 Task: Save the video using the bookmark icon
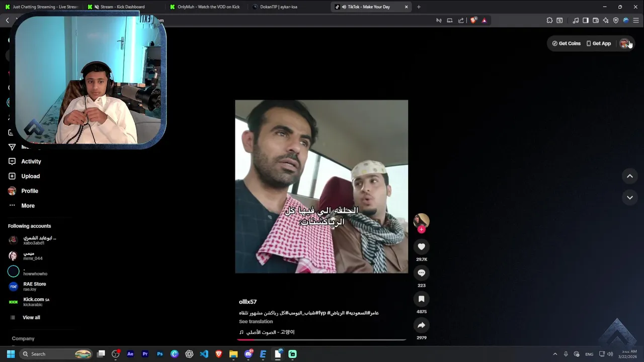(422, 299)
